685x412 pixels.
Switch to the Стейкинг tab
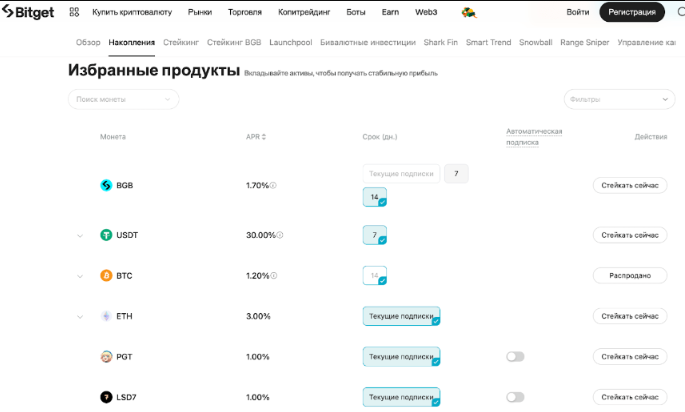click(x=181, y=42)
